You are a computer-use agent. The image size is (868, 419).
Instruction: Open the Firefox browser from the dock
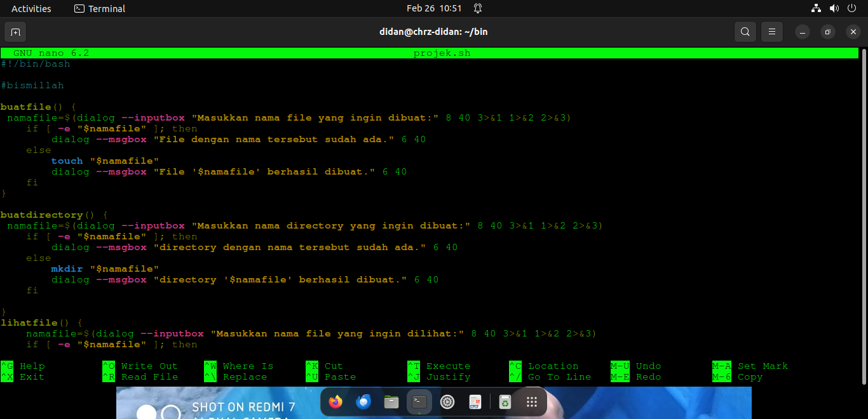[x=336, y=402]
